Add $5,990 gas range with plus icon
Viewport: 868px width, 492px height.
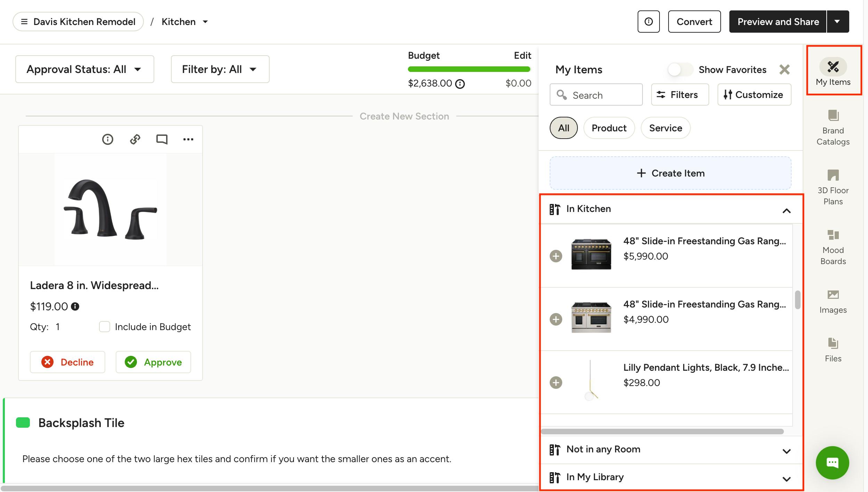tap(556, 256)
